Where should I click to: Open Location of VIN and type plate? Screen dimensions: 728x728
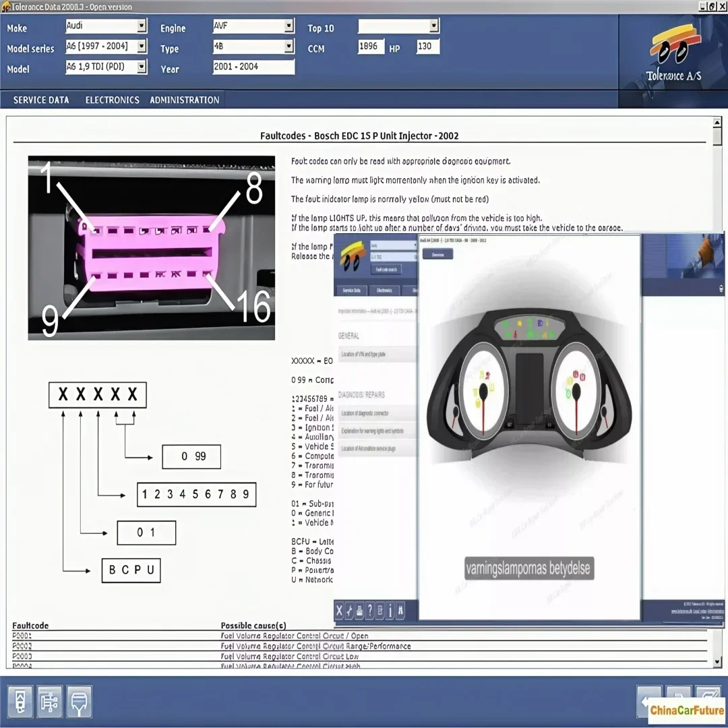(377, 355)
